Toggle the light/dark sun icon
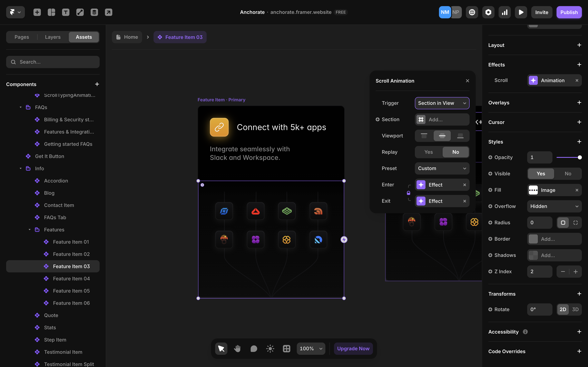 pyautogui.click(x=270, y=349)
